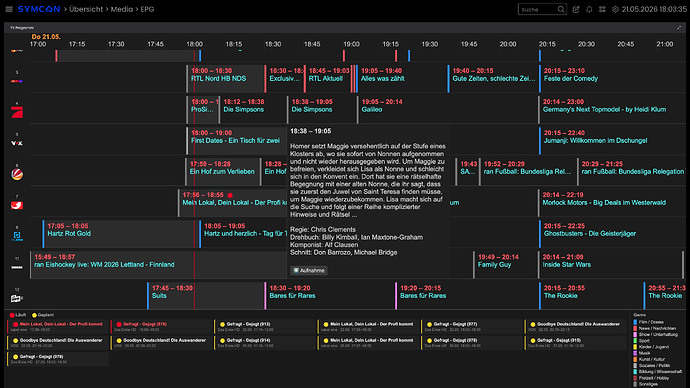Click the Musik genre color

pyautogui.click(x=635, y=353)
